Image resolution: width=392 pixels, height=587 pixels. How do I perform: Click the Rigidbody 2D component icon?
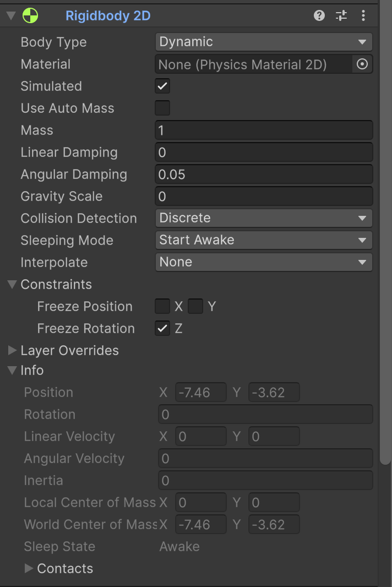[x=30, y=15]
